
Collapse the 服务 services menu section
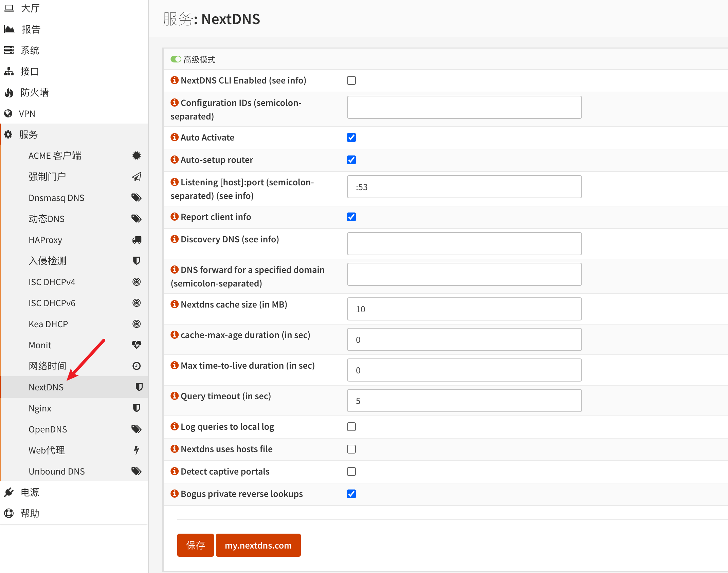coord(29,134)
